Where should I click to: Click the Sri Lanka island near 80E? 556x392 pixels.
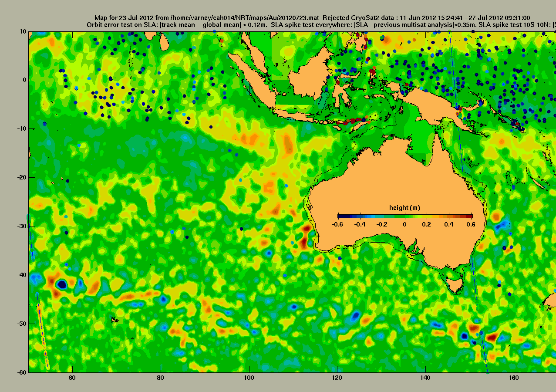point(165,42)
